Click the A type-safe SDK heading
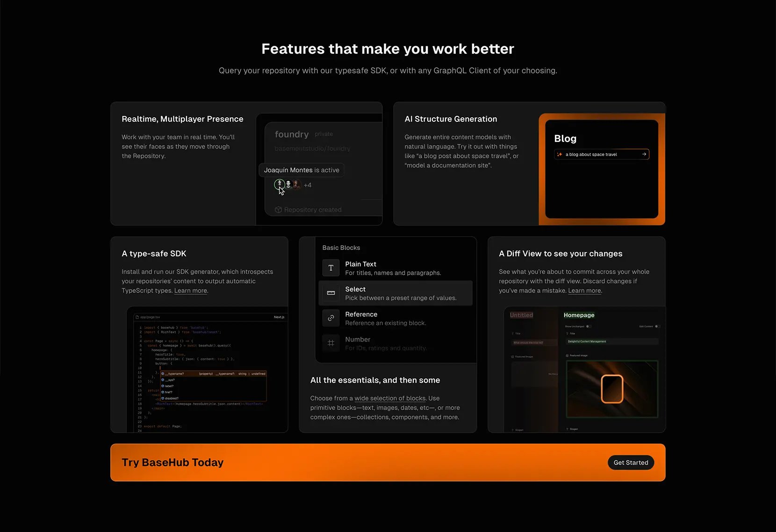Image resolution: width=776 pixels, height=532 pixels. click(x=154, y=254)
